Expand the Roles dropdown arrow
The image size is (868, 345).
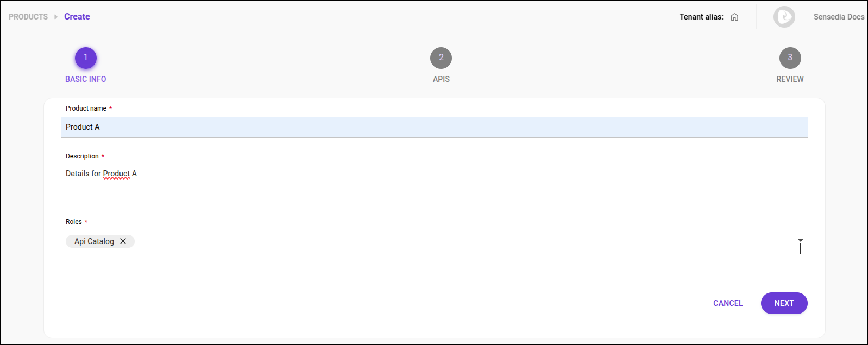800,240
